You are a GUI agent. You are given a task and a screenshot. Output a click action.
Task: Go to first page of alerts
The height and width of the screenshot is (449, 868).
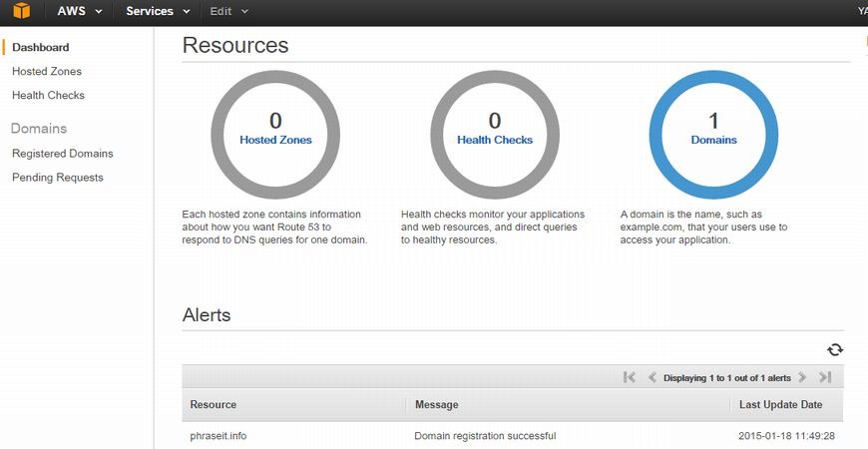(x=629, y=378)
